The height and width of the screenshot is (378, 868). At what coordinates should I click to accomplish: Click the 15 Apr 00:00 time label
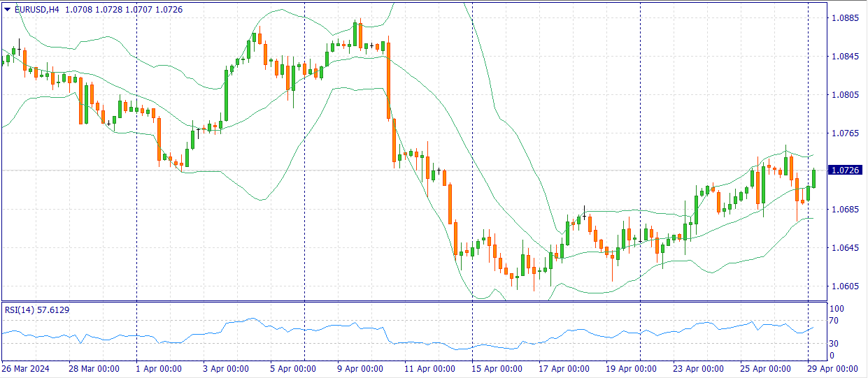[496, 369]
